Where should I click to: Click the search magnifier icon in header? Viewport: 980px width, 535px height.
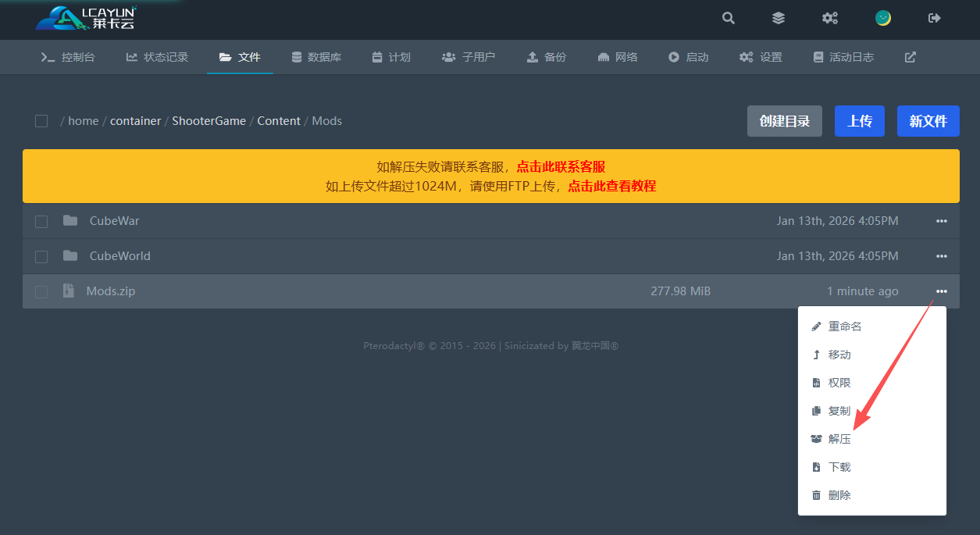click(x=729, y=18)
